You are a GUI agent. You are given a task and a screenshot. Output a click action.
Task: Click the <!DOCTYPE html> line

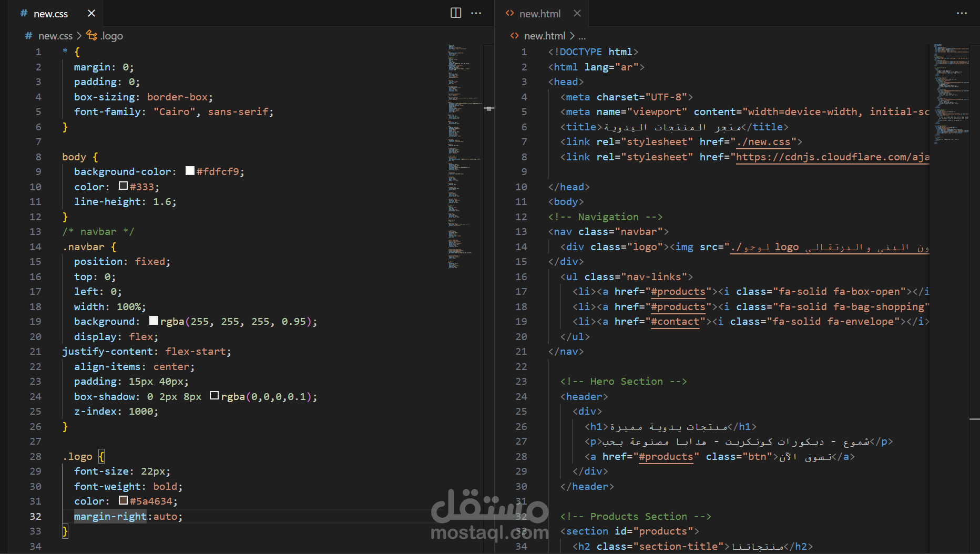click(x=593, y=52)
